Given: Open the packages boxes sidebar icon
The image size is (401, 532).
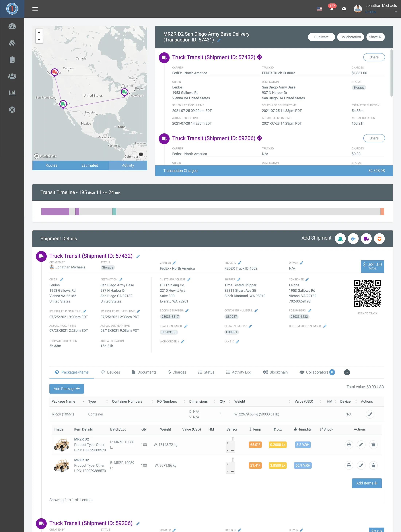Looking at the screenshot, I should point(12,43).
